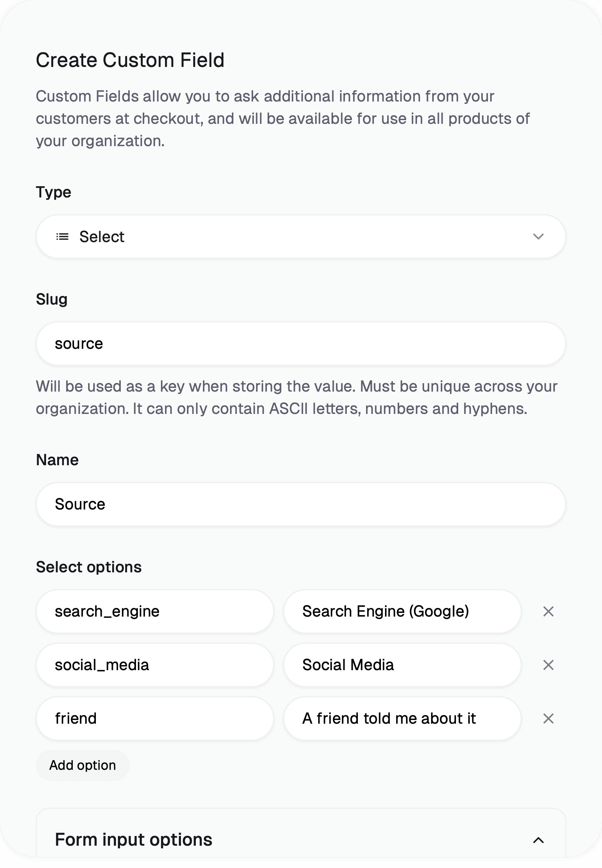Click the list icon in the Type selector
This screenshot has width=602, height=868.
coord(62,237)
